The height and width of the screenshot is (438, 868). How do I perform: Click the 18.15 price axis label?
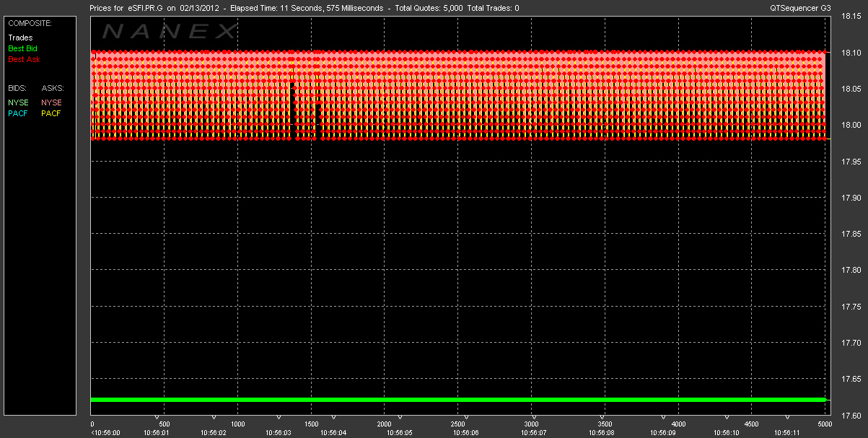click(851, 17)
